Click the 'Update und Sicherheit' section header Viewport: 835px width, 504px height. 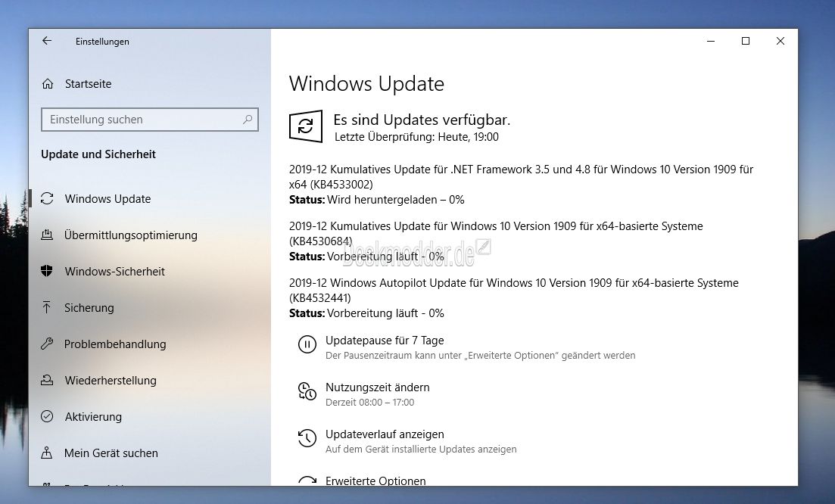pyautogui.click(x=98, y=154)
